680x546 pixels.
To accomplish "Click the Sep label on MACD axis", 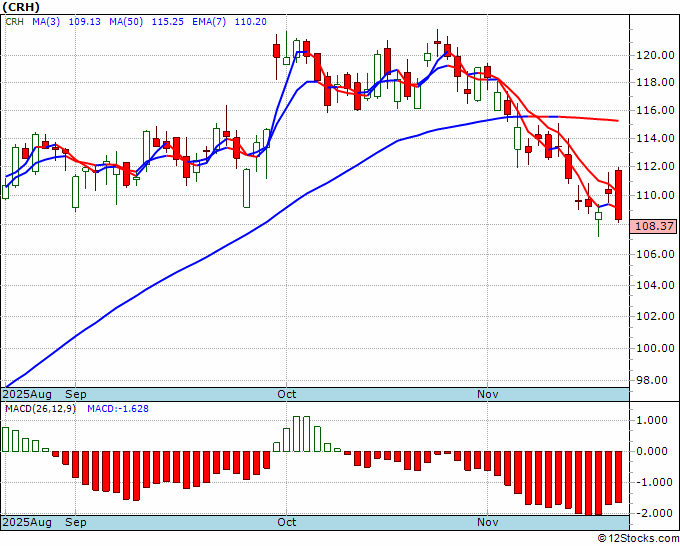I will click(76, 523).
